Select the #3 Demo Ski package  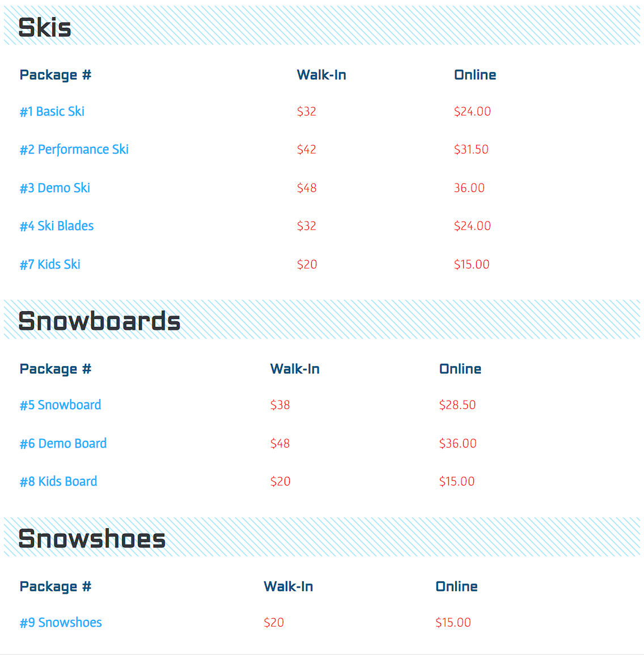[x=55, y=188]
